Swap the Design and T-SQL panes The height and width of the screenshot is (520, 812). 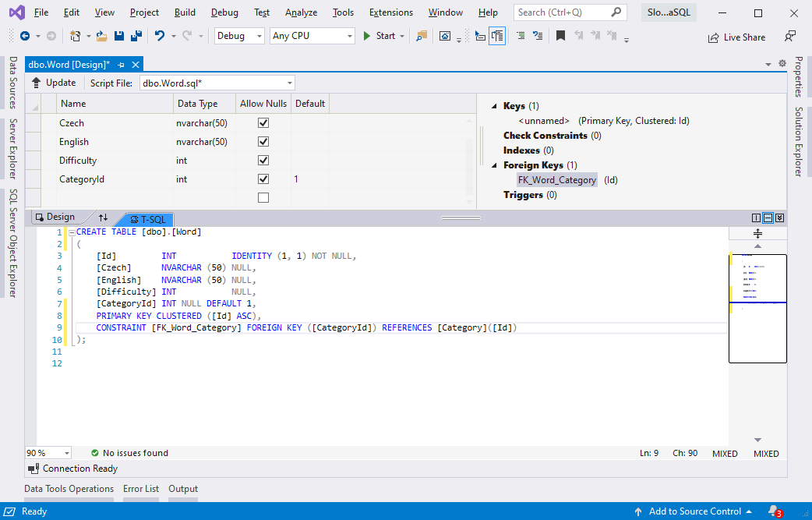[103, 218]
